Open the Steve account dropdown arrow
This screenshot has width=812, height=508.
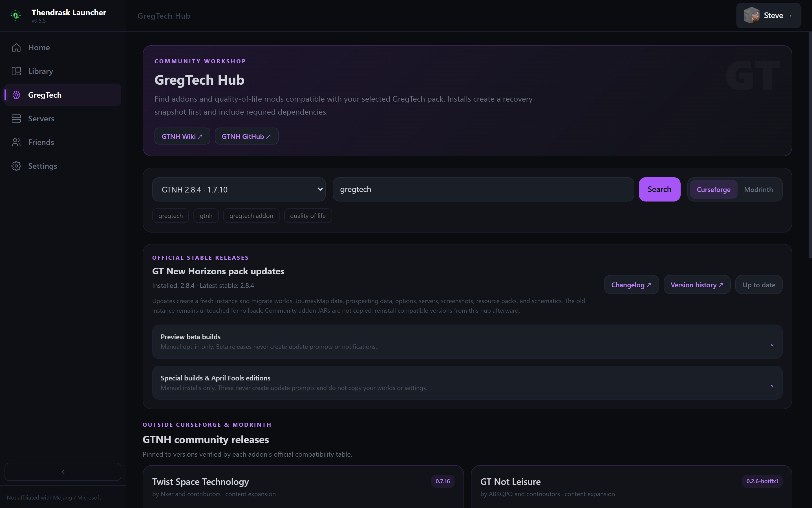click(791, 16)
